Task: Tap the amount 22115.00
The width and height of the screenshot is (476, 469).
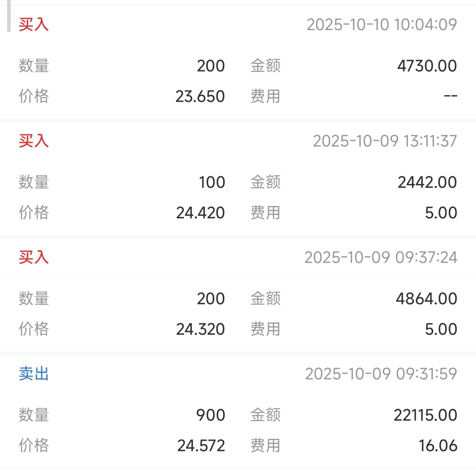Action: (x=425, y=415)
